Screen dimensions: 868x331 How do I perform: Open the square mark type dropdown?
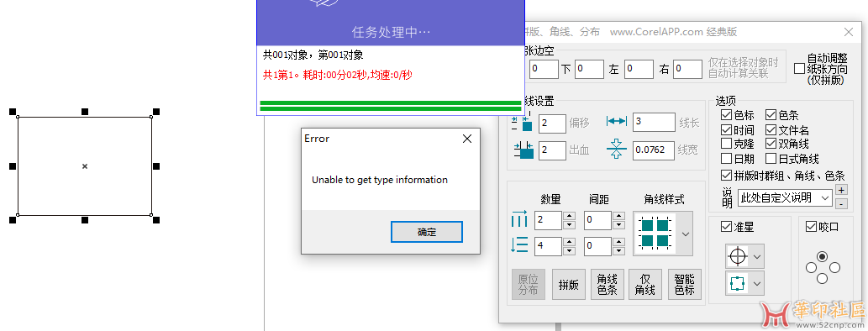click(757, 285)
